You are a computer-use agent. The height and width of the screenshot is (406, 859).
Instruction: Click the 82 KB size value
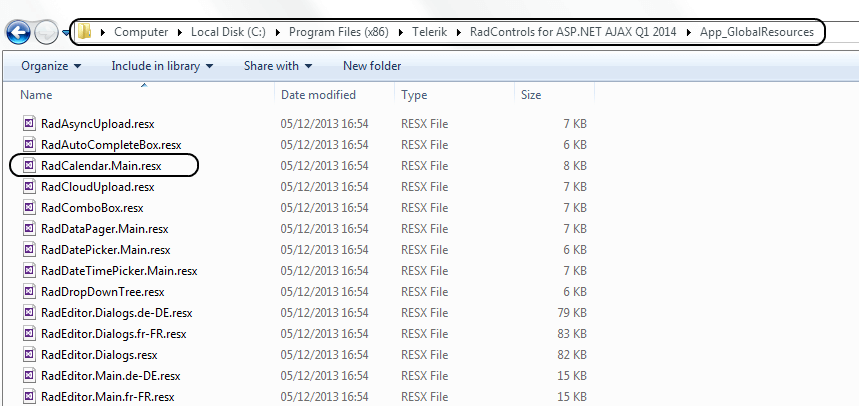point(572,355)
